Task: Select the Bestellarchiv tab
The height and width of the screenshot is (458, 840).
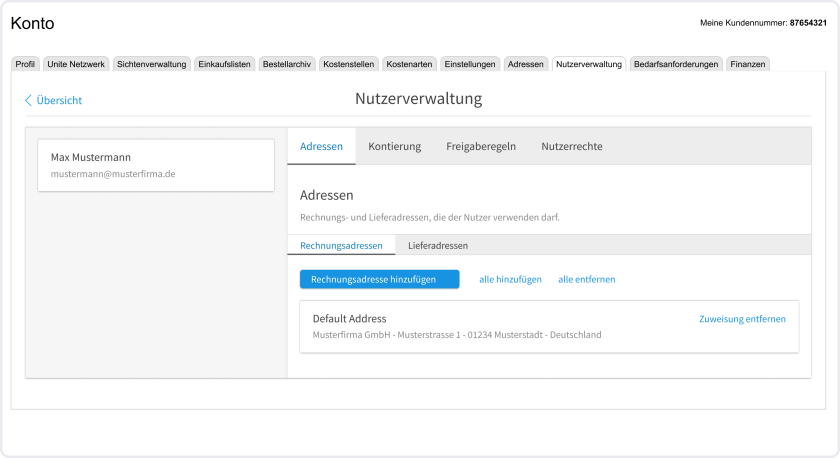Action: click(x=287, y=64)
